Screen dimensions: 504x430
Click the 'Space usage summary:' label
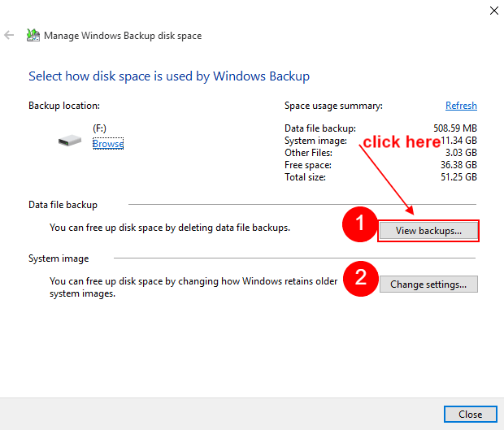pos(333,106)
